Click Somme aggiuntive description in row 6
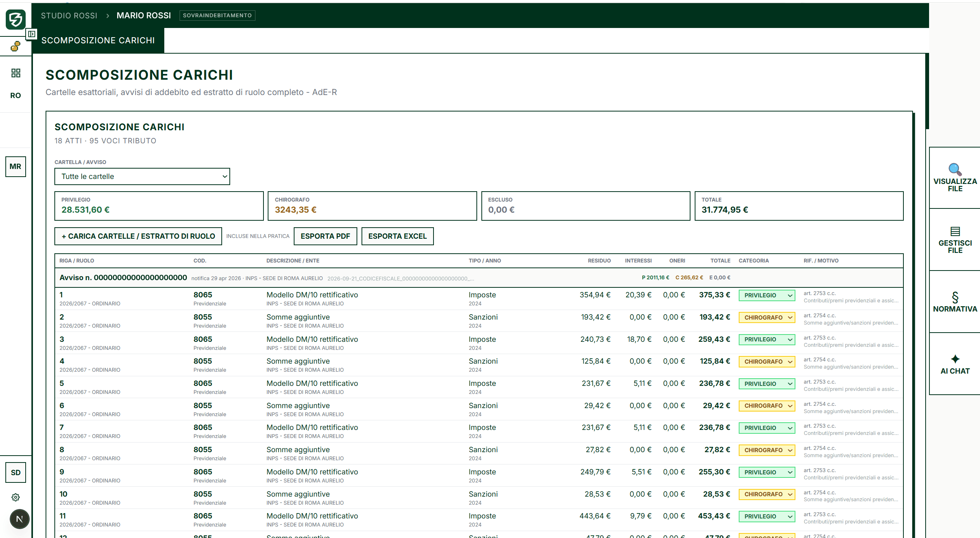 tap(298, 405)
